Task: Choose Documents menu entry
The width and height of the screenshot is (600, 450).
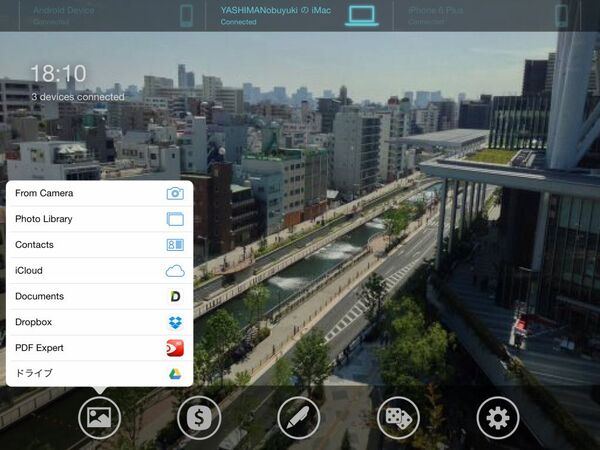Action: coord(99,296)
